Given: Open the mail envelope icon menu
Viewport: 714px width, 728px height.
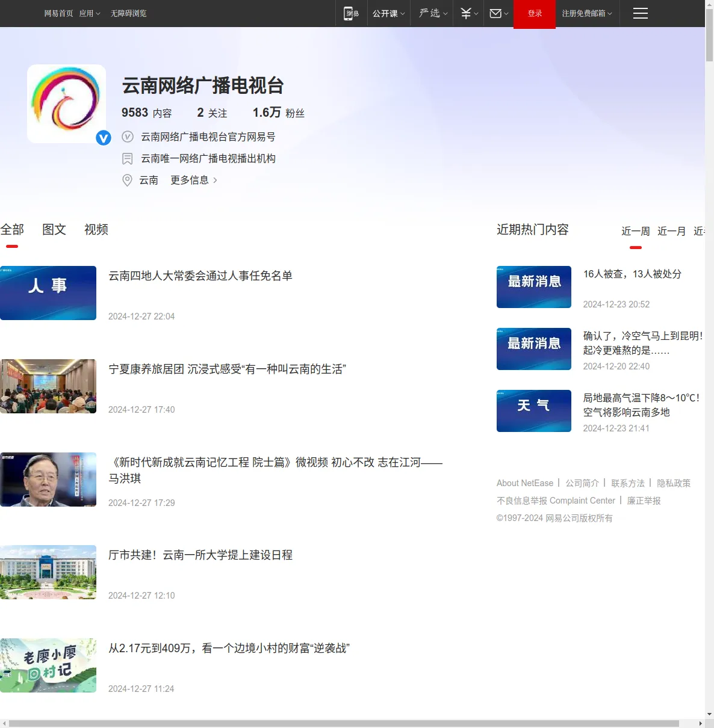Looking at the screenshot, I should (x=499, y=13).
